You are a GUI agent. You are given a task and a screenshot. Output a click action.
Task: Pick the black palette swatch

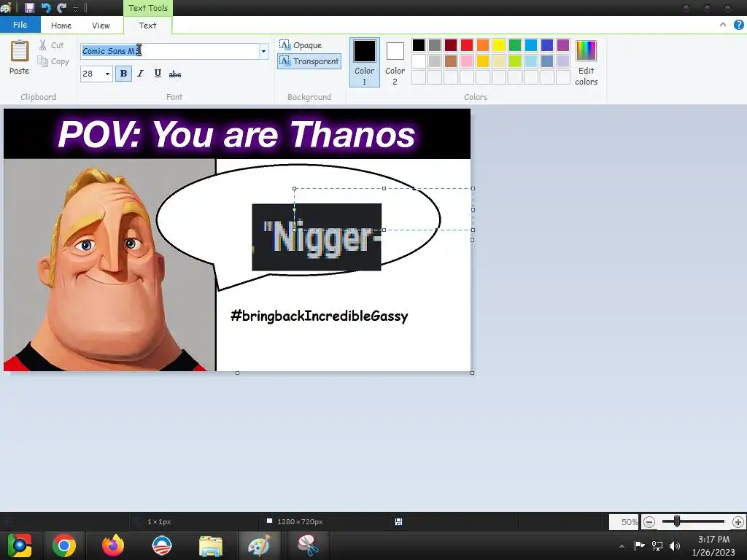(419, 45)
